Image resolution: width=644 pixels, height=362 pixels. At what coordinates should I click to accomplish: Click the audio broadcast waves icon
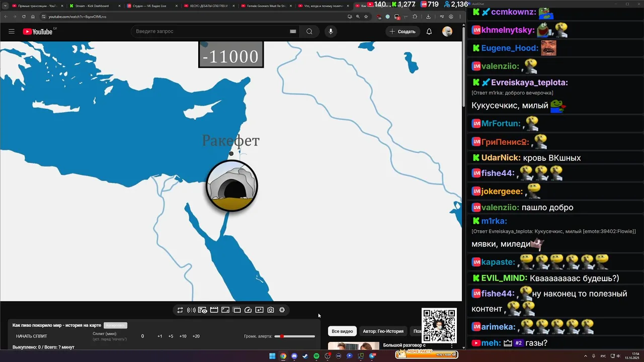tap(191, 310)
